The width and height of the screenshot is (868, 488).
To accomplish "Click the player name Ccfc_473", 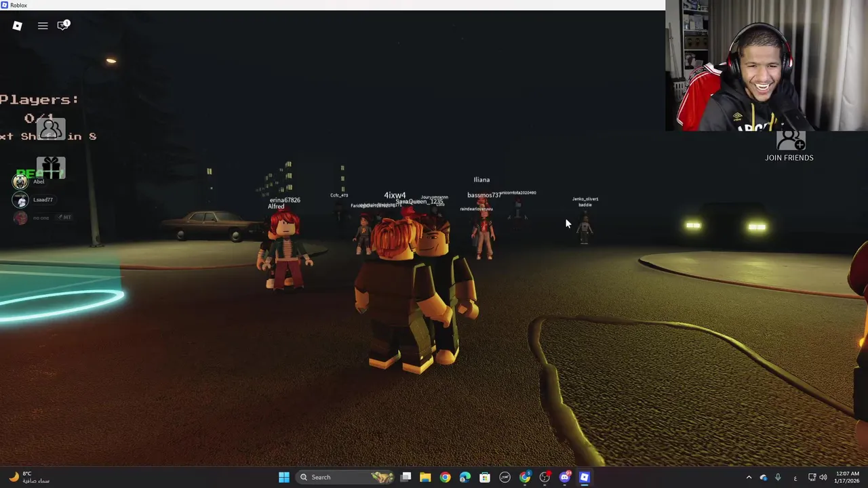I will [339, 195].
